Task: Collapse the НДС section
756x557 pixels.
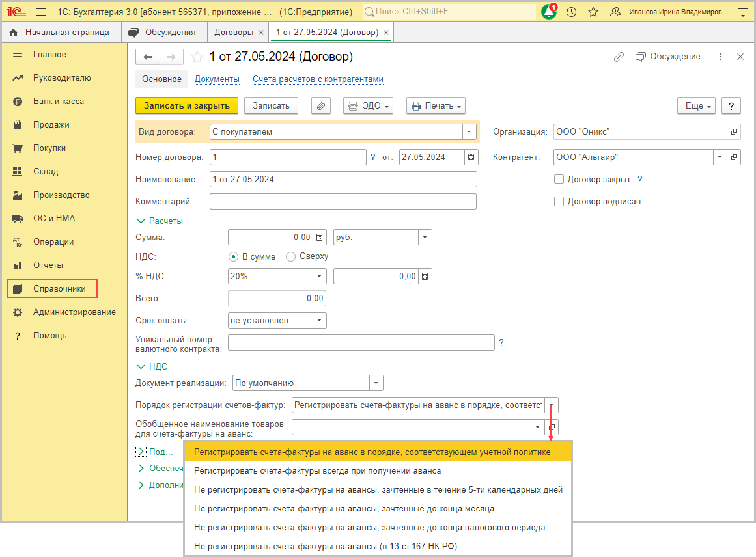Action: click(x=152, y=367)
